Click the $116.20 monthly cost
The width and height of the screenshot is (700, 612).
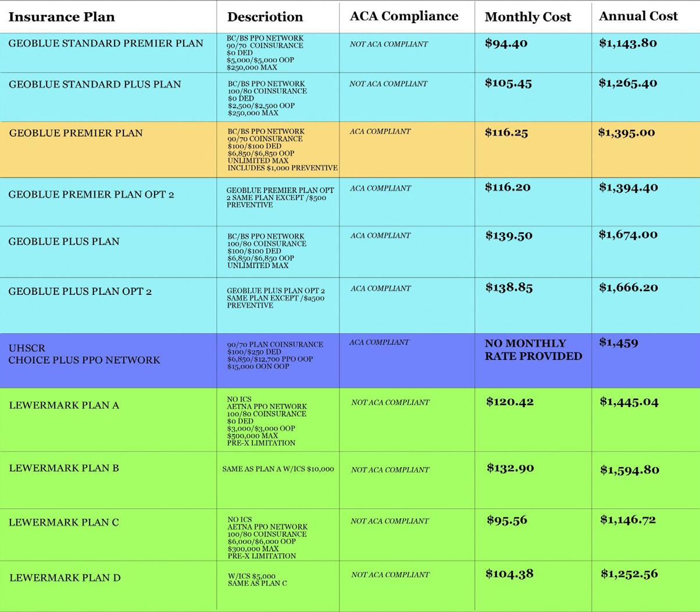(x=508, y=187)
